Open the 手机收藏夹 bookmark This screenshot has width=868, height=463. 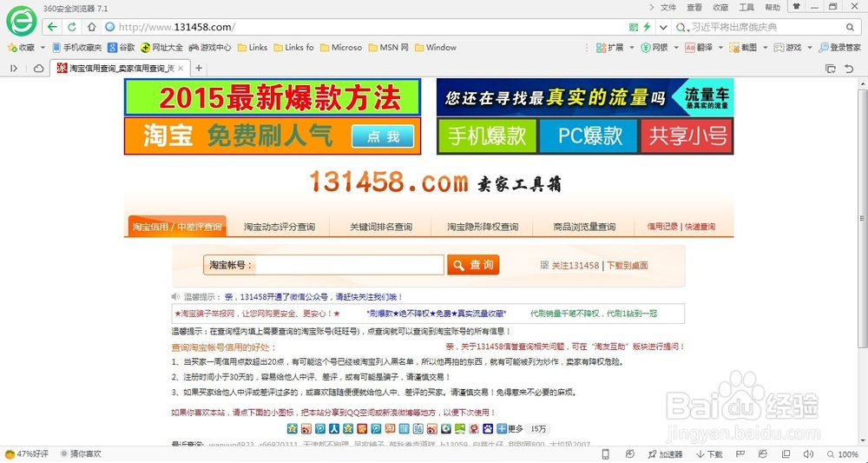tap(76, 48)
